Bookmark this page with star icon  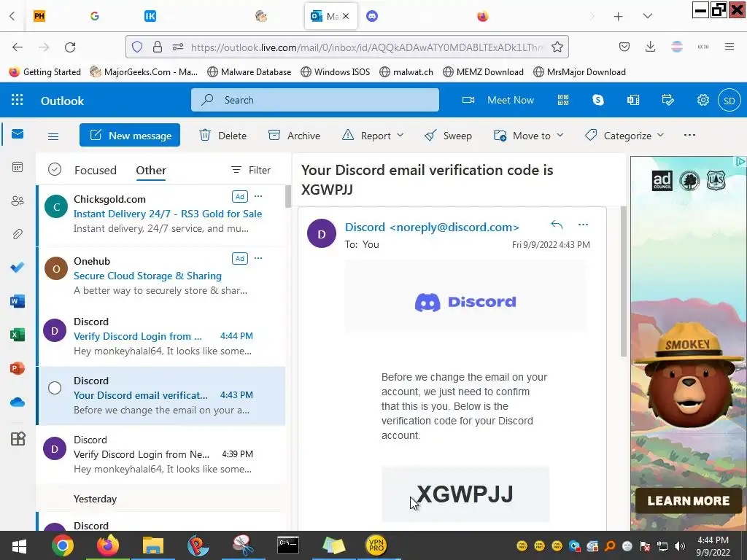[x=557, y=47]
